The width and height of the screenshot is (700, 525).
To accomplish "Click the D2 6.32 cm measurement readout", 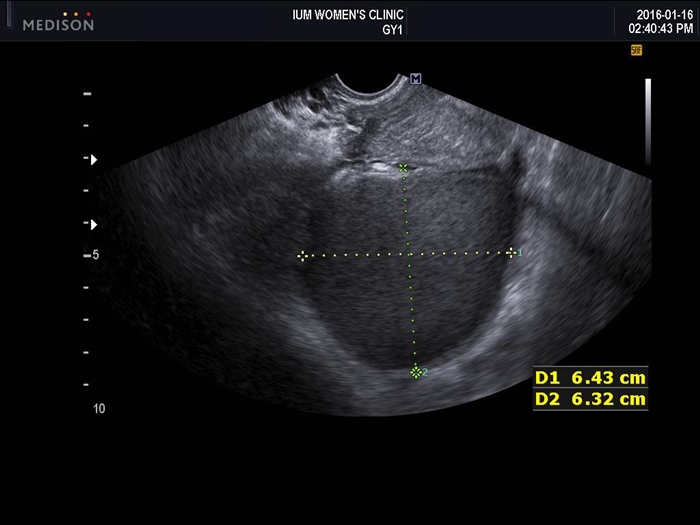I will point(590,399).
